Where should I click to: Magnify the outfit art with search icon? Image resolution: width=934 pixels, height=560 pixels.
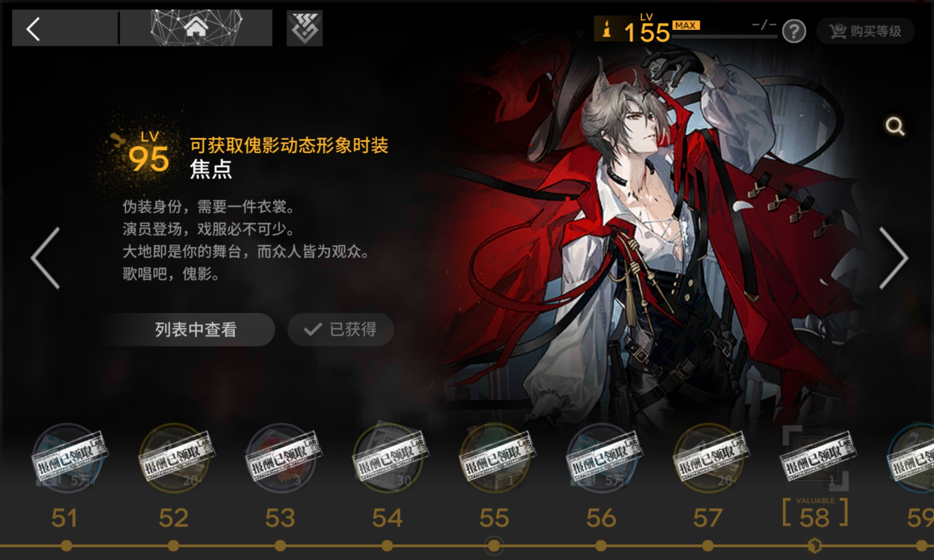click(895, 126)
